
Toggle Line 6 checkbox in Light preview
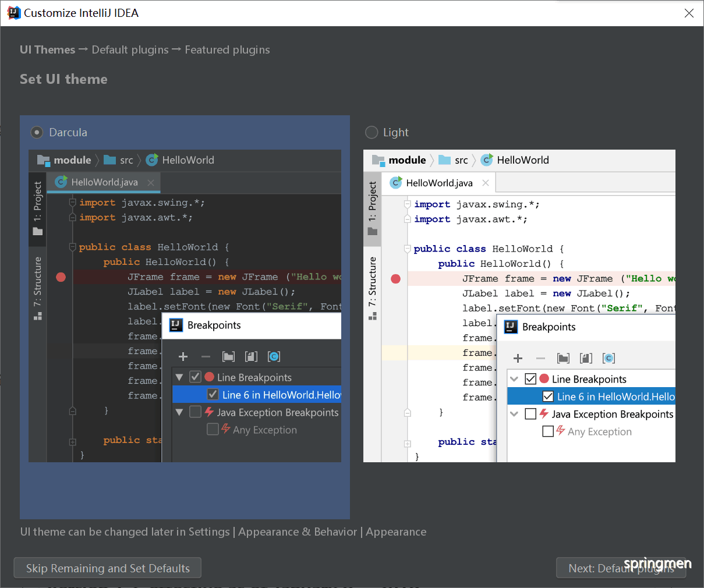point(548,396)
